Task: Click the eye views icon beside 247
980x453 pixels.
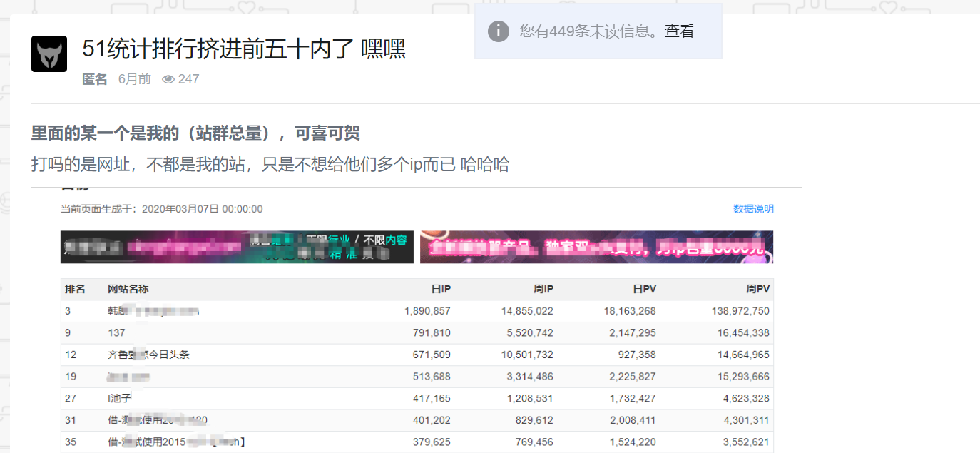Action: pyautogui.click(x=168, y=79)
